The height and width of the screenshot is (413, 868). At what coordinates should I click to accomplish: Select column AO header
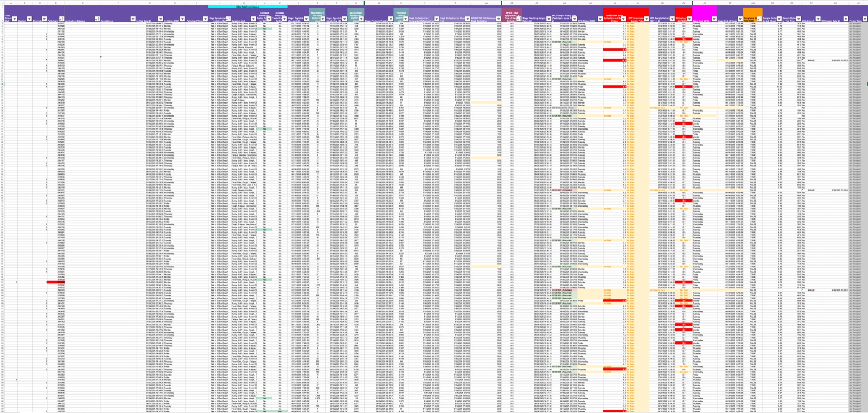click(x=705, y=3)
